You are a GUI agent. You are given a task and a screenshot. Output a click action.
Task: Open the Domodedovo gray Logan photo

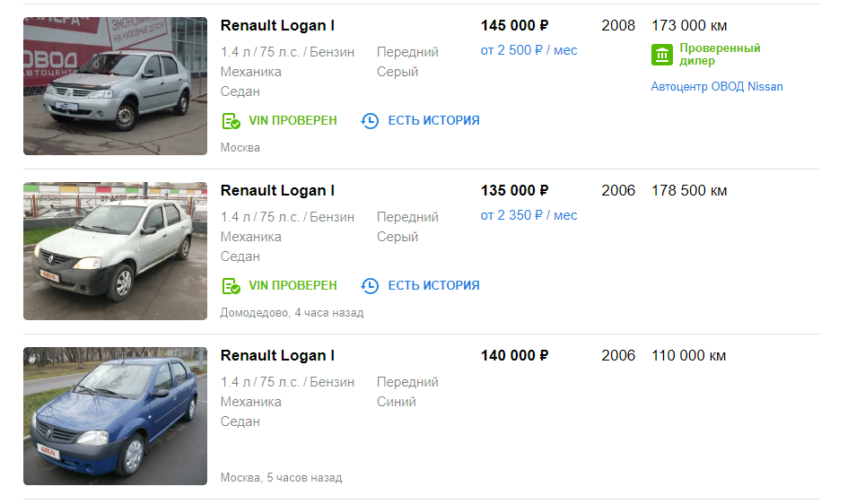coord(115,251)
